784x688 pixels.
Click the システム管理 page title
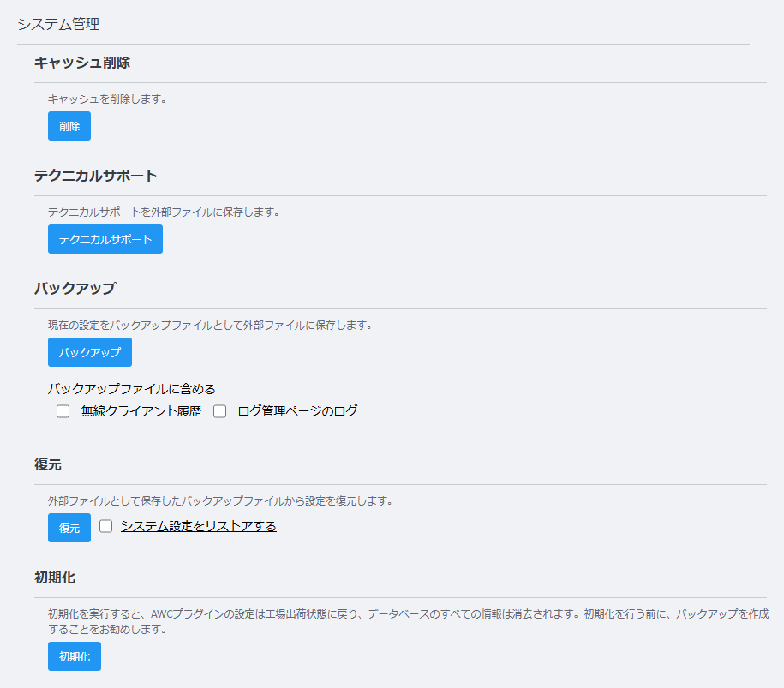click(x=58, y=24)
